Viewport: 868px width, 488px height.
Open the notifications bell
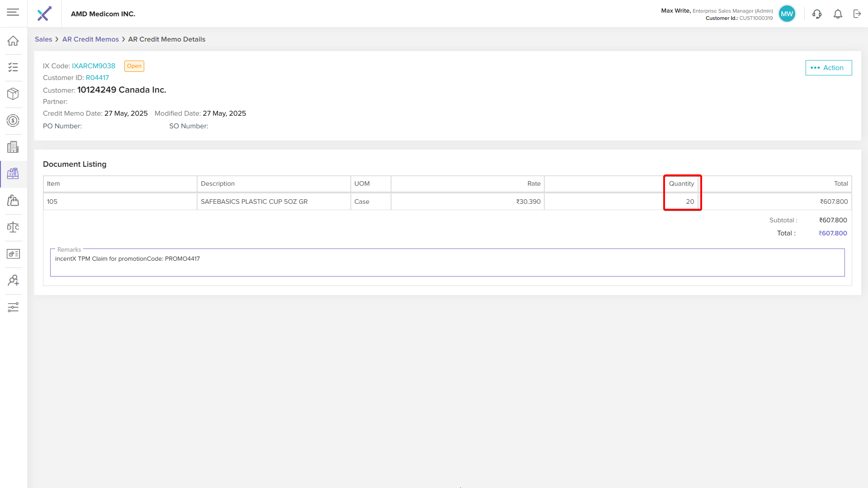(x=838, y=14)
